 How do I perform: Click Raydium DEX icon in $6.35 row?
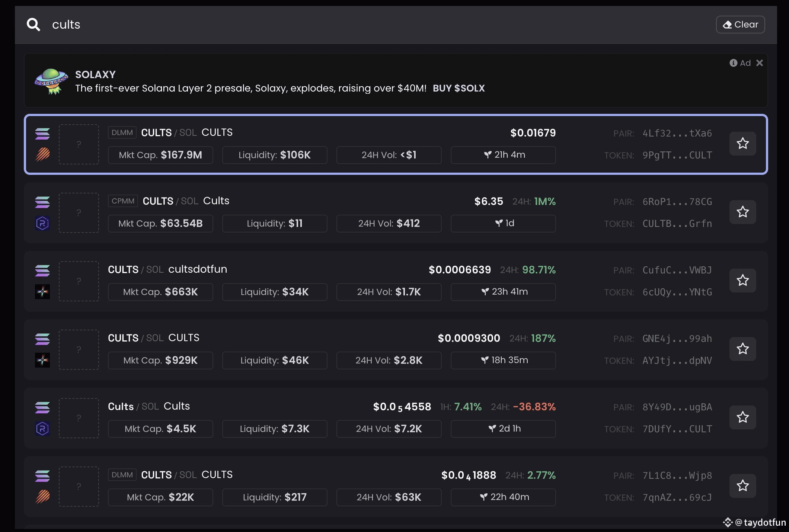coord(42,223)
